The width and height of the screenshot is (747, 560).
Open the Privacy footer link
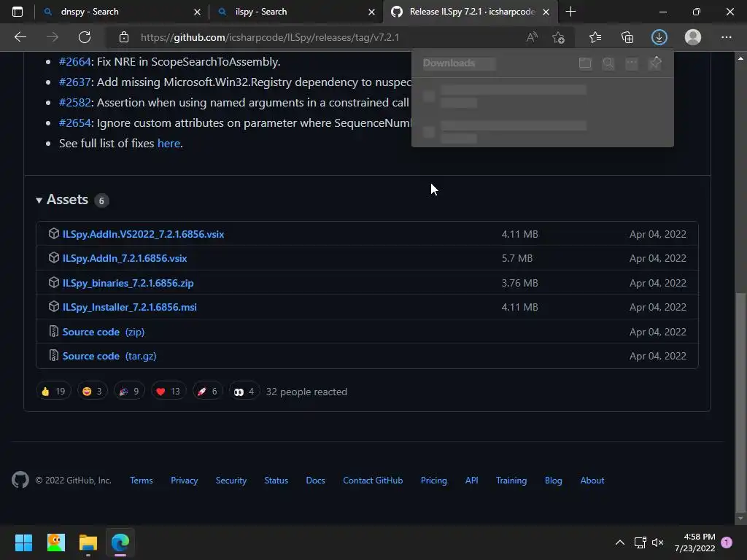coord(185,481)
